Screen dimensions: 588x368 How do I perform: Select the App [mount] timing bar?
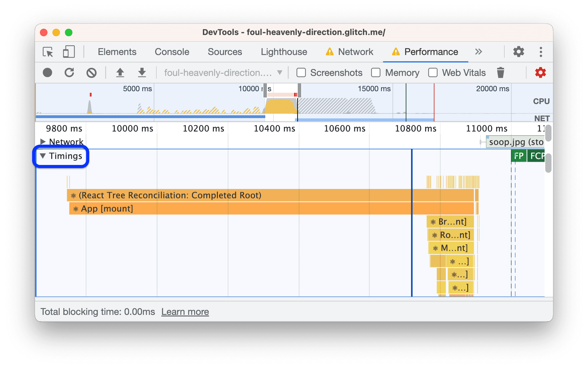pos(272,208)
